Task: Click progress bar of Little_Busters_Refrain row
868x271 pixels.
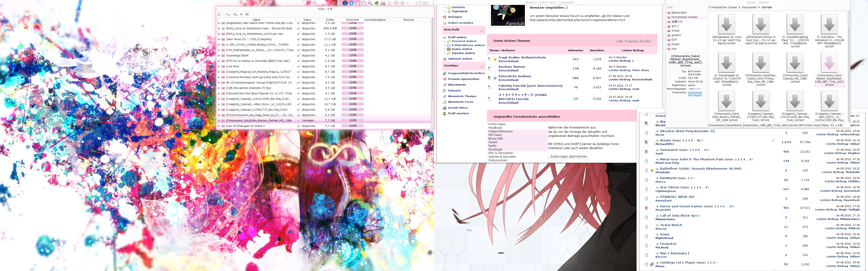Action: pos(352,120)
